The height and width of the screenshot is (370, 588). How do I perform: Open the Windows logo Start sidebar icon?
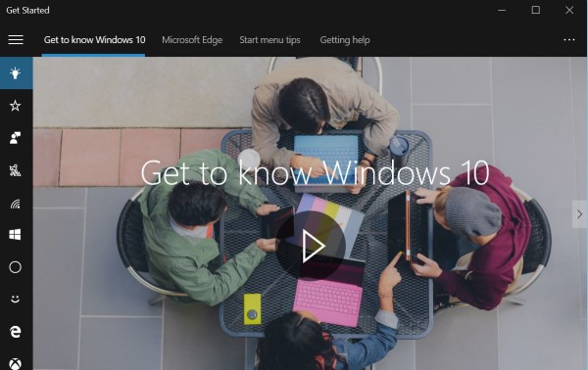coord(16,235)
